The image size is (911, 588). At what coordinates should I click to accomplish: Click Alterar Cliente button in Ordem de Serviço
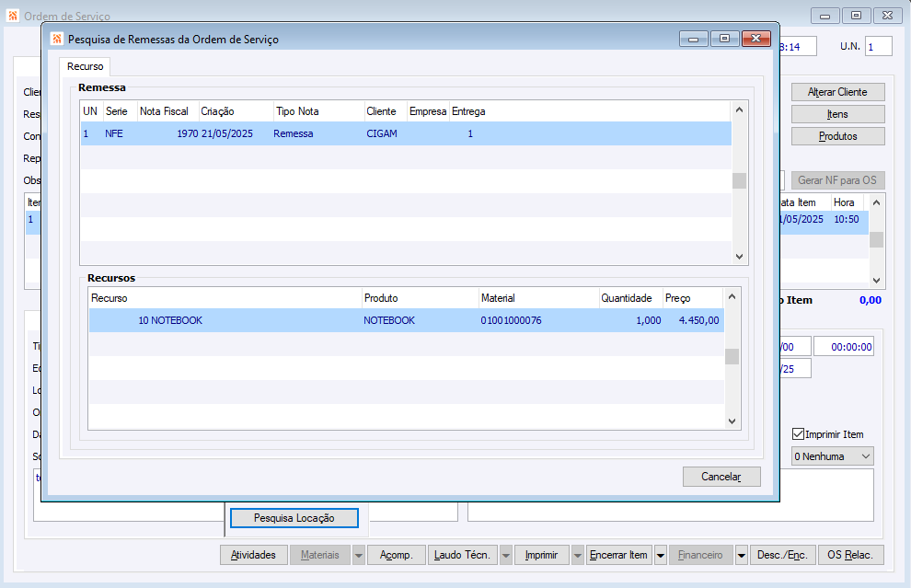[x=837, y=92]
